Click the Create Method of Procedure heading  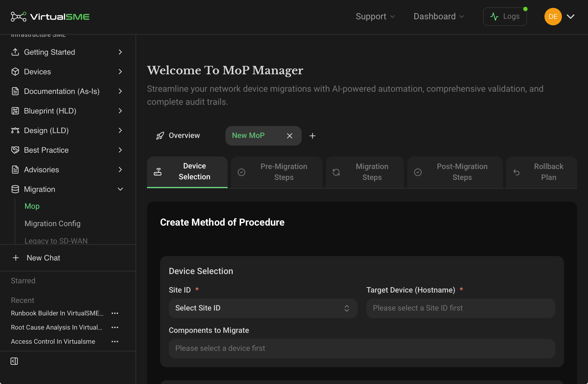[222, 222]
